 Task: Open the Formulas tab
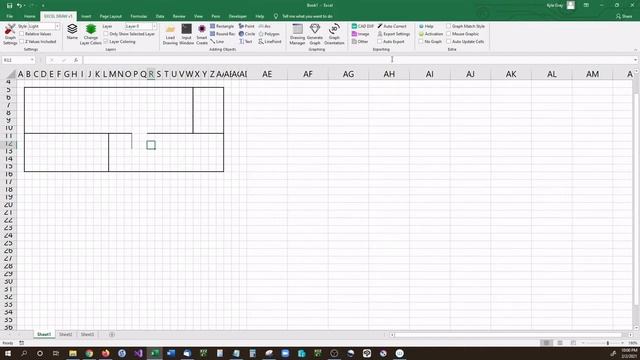(x=139, y=16)
